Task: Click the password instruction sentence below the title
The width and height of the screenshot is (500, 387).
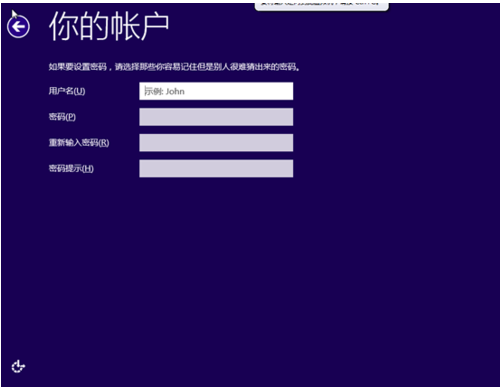Action: [x=174, y=67]
